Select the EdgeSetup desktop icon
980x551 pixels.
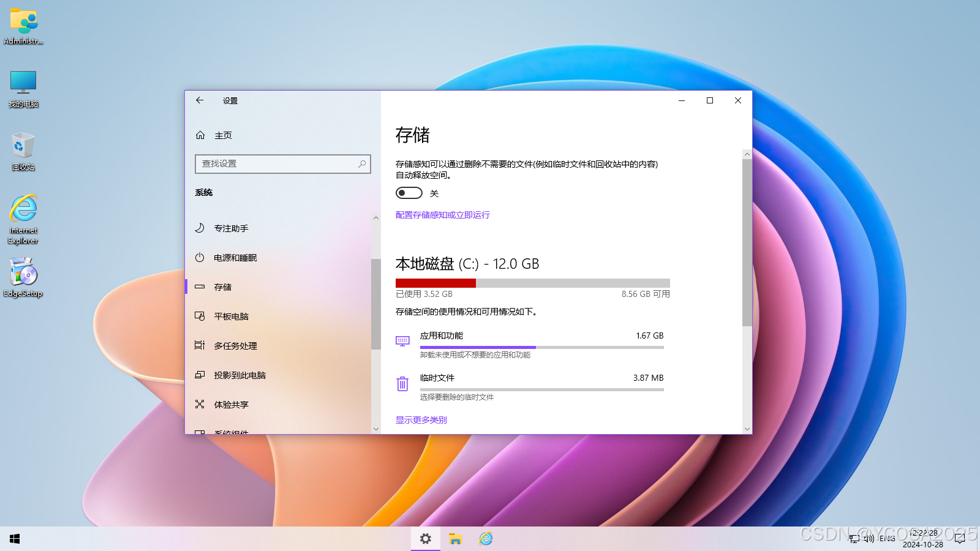pyautogui.click(x=23, y=277)
